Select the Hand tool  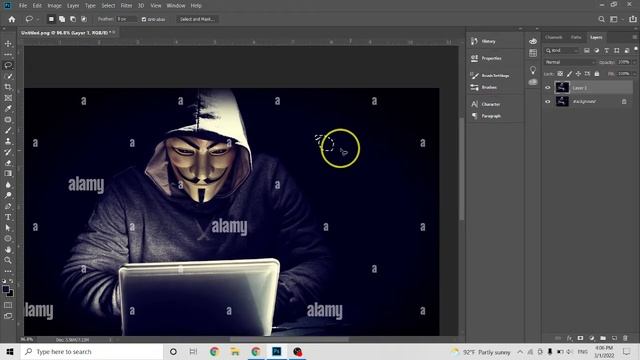8,249
